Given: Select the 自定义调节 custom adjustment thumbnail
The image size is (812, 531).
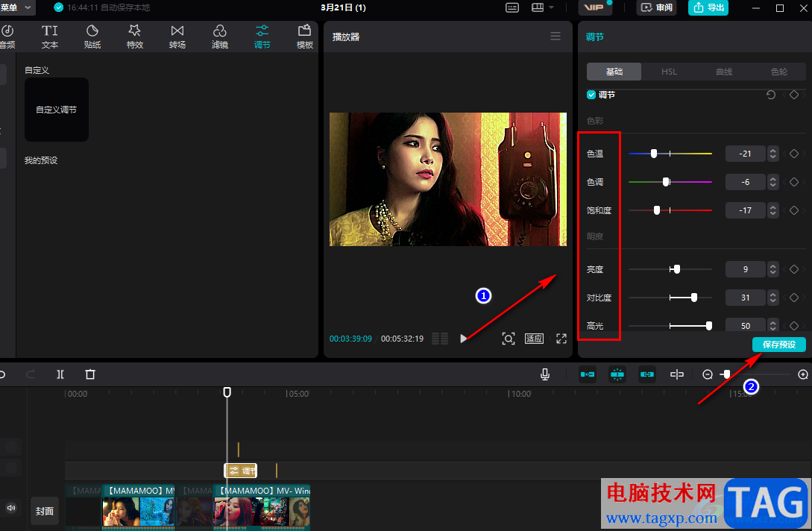Looking at the screenshot, I should pos(57,110).
